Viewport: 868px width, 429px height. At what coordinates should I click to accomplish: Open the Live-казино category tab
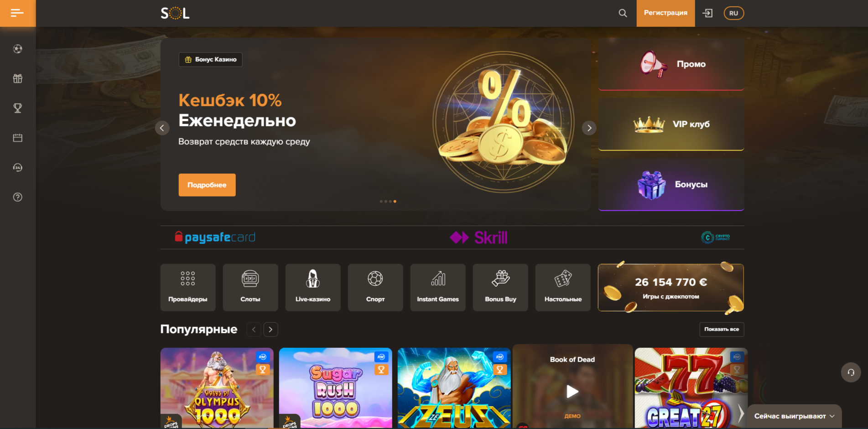313,288
